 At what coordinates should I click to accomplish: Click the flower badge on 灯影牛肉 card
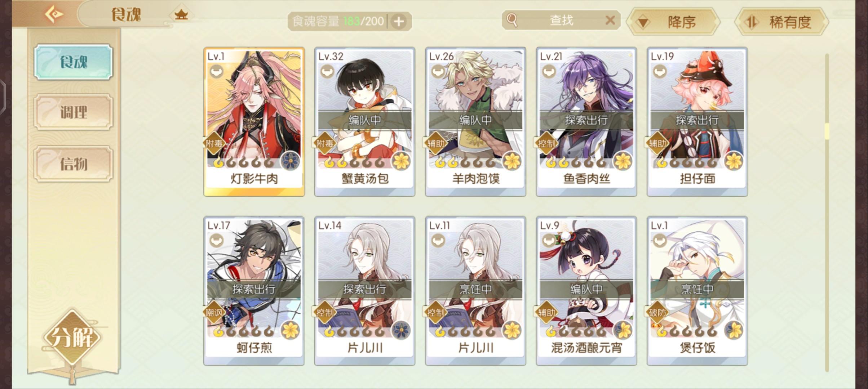(291, 161)
